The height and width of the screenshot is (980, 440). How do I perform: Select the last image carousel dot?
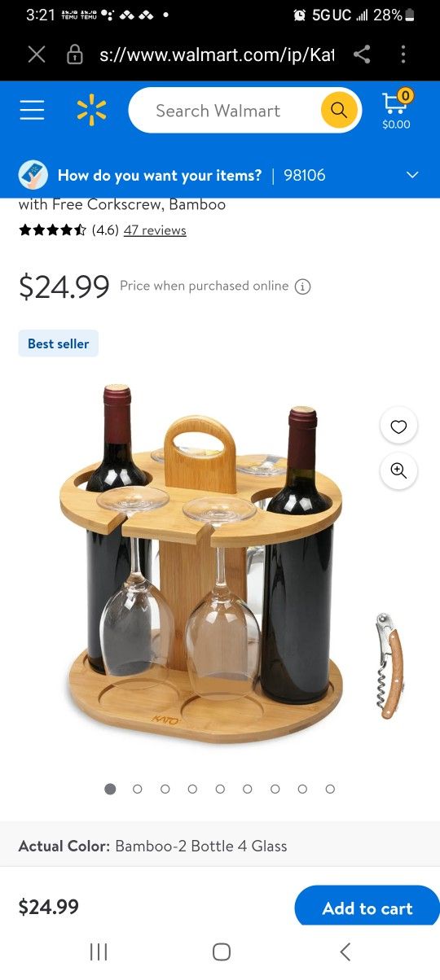click(330, 789)
